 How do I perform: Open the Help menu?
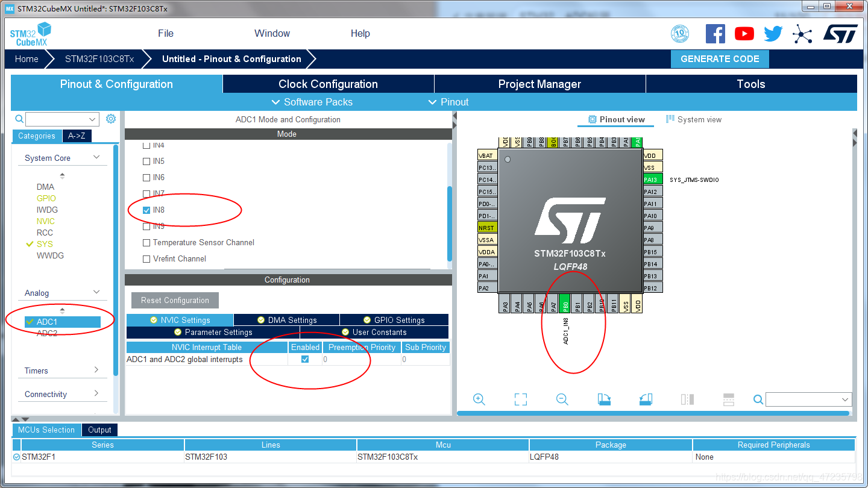pyautogui.click(x=360, y=34)
